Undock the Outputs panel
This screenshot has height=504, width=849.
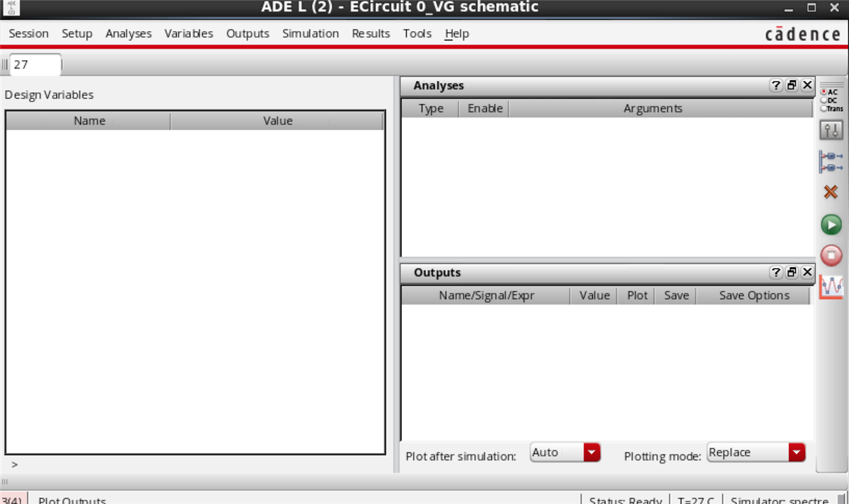[792, 273]
